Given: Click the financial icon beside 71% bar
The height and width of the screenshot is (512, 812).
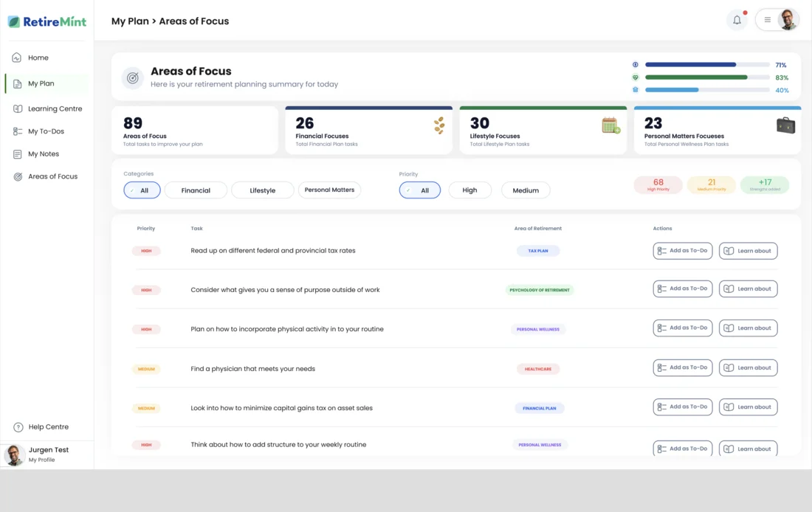Looking at the screenshot, I should (636, 65).
